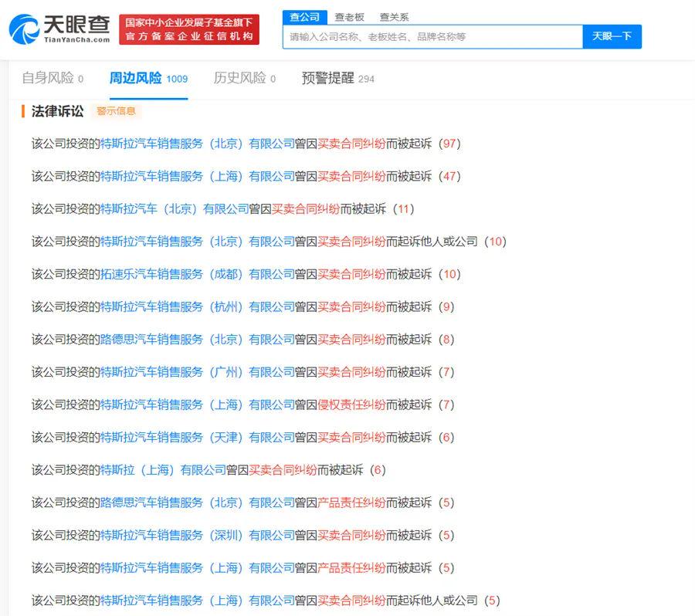The image size is (695, 616).
Task: Open the 周边风险 1009 tab
Action: pyautogui.click(x=148, y=79)
